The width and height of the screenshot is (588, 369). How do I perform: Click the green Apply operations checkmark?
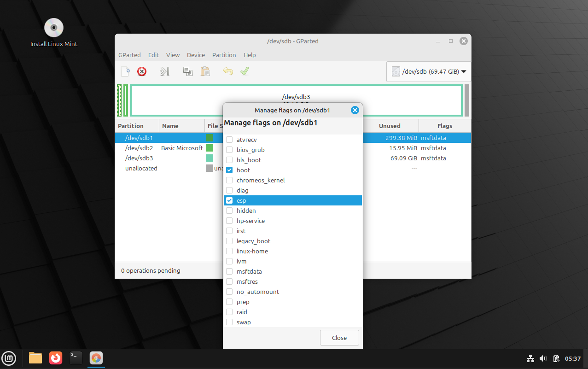245,71
